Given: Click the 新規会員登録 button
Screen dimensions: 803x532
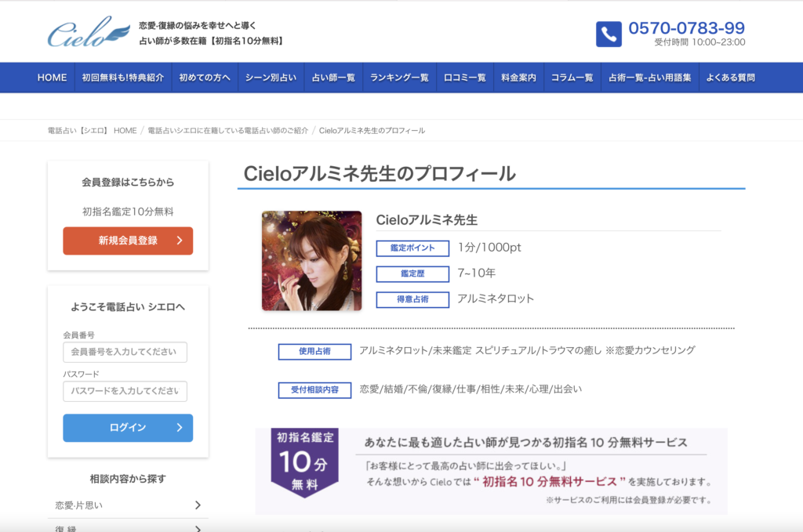Looking at the screenshot, I should (x=128, y=241).
